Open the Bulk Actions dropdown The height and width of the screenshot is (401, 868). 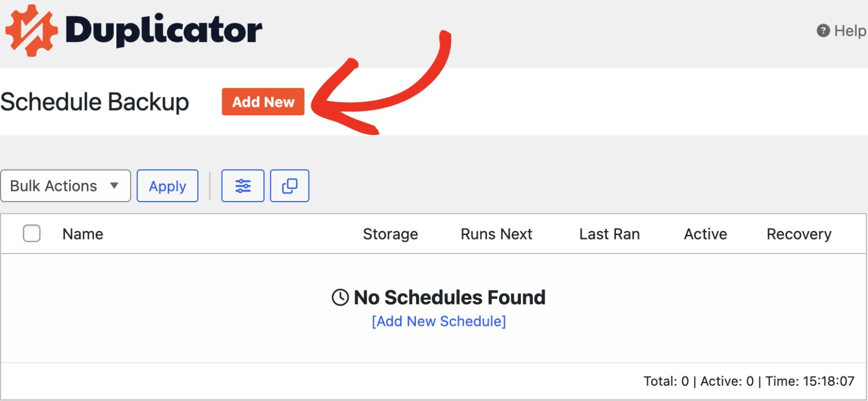point(66,185)
